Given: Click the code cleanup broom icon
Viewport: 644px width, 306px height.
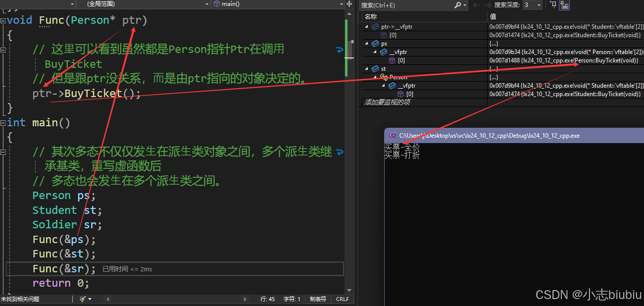Looking at the screenshot, I should click(x=83, y=299).
